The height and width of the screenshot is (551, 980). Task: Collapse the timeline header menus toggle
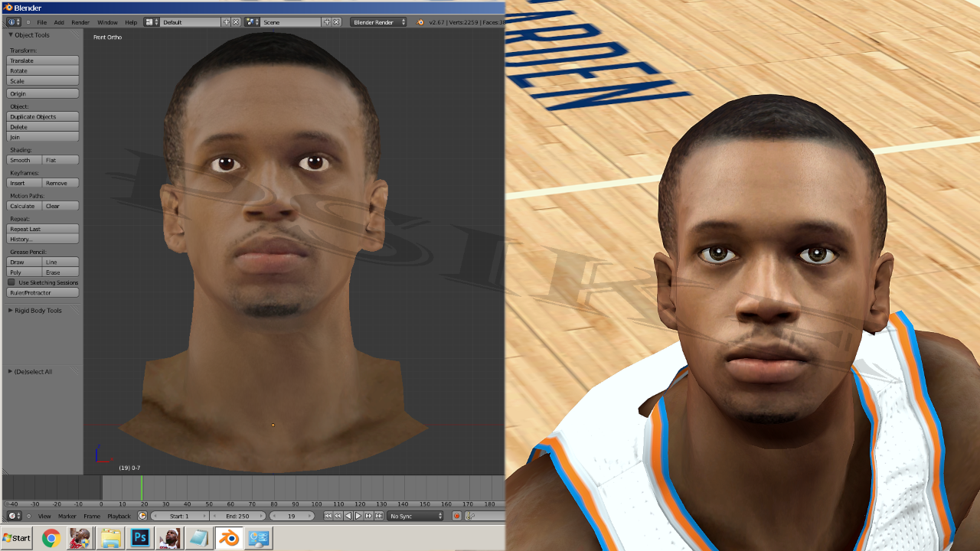[28, 516]
